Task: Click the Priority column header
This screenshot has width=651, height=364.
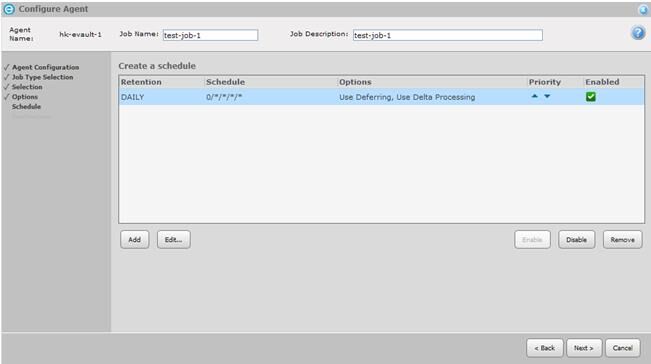Action: [x=545, y=82]
